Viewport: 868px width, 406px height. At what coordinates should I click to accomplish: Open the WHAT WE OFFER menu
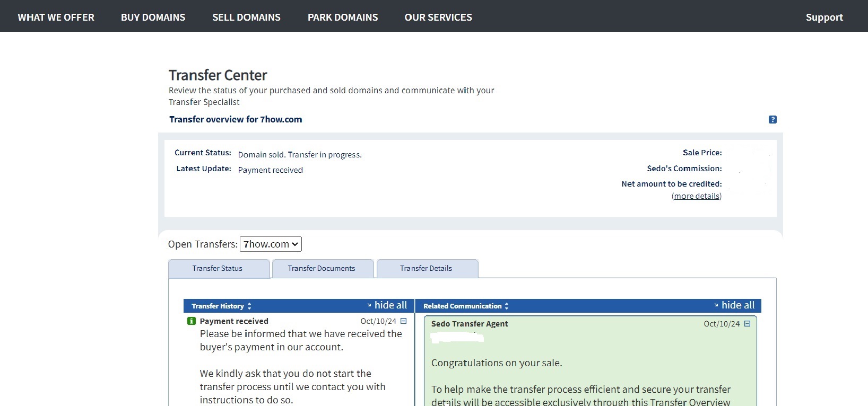[x=56, y=17]
